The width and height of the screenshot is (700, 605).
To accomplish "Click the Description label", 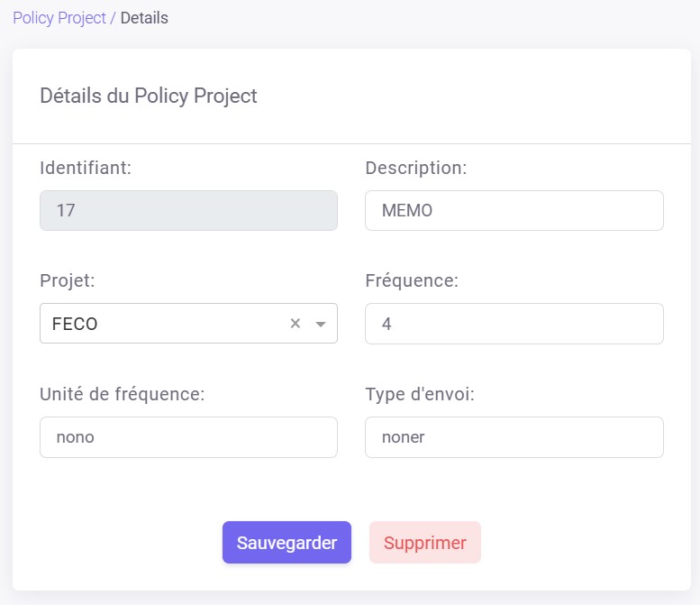I will coord(416,168).
